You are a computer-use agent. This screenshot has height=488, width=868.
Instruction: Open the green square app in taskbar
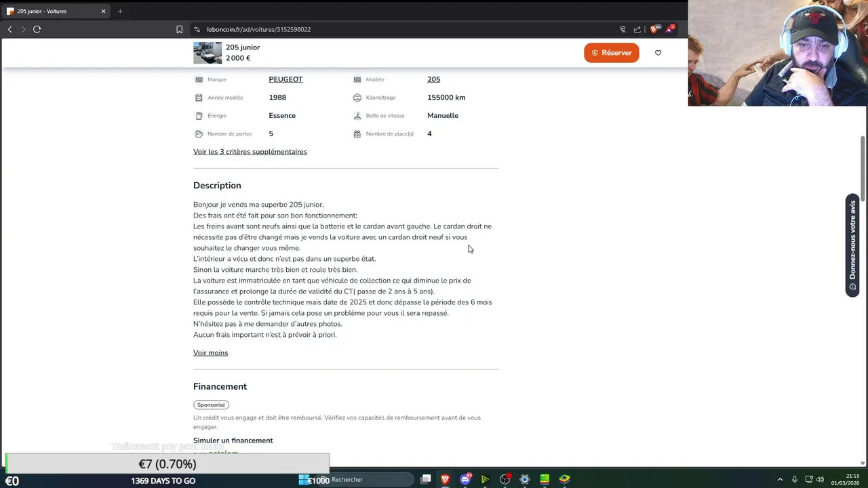[x=545, y=479]
